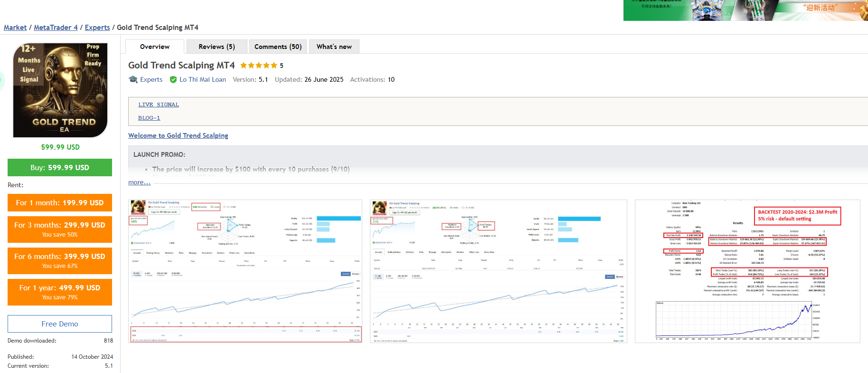Screen dimensions: 868x373
Task: Select the Overview tab
Action: (x=155, y=47)
